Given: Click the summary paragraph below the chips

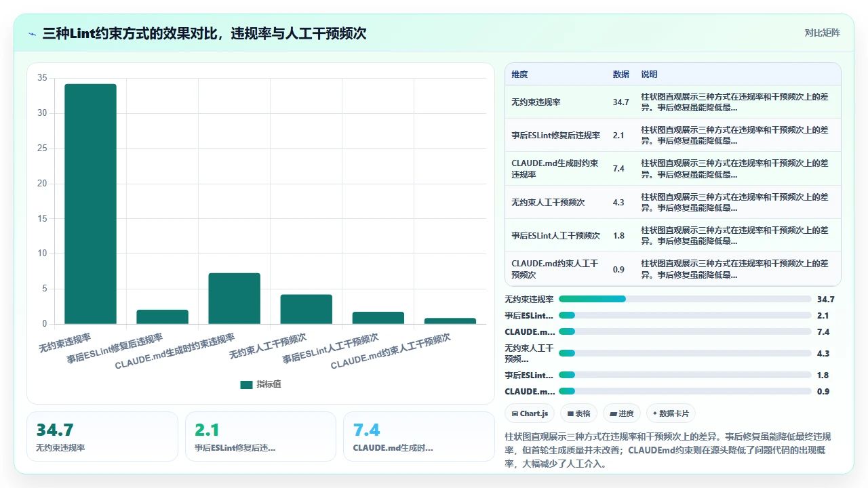Looking at the screenshot, I should pos(668,450).
